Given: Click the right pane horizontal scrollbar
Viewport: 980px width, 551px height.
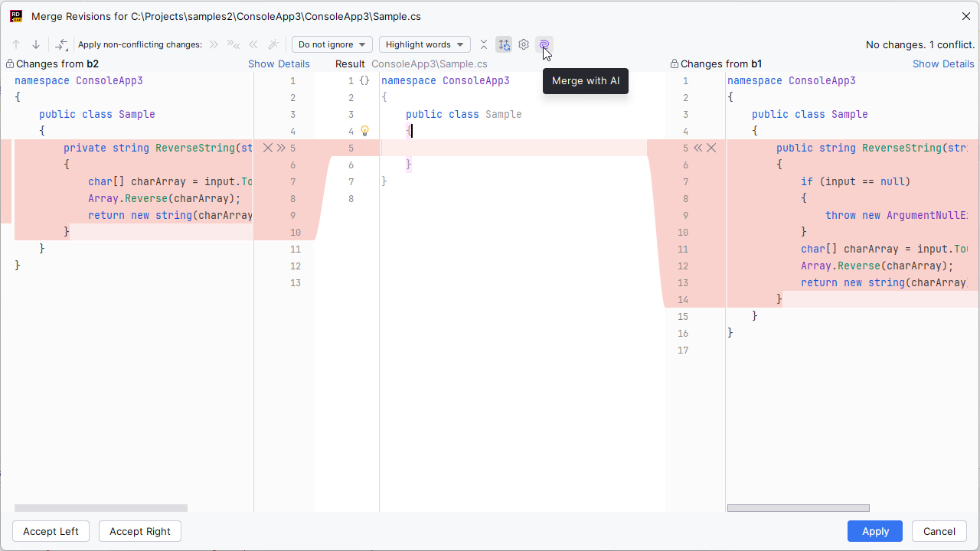Looking at the screenshot, I should click(x=798, y=508).
